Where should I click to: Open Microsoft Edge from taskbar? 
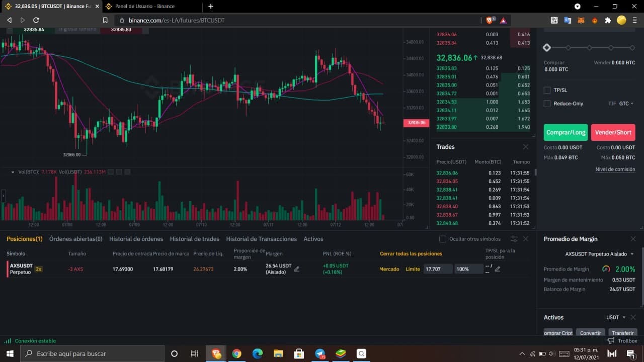(257, 353)
